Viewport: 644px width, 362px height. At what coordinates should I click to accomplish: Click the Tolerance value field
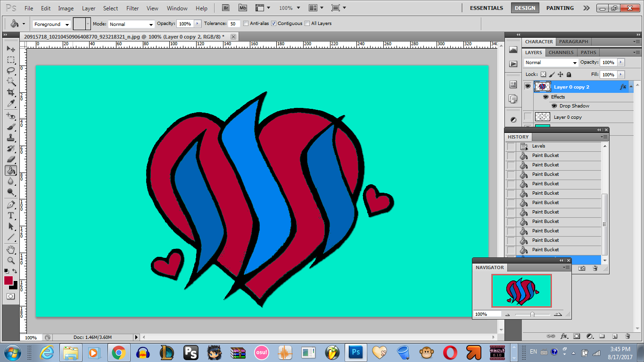(x=234, y=24)
